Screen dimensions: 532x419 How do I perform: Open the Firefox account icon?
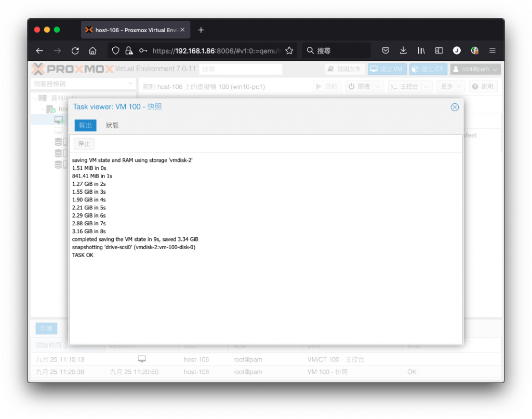[457, 51]
